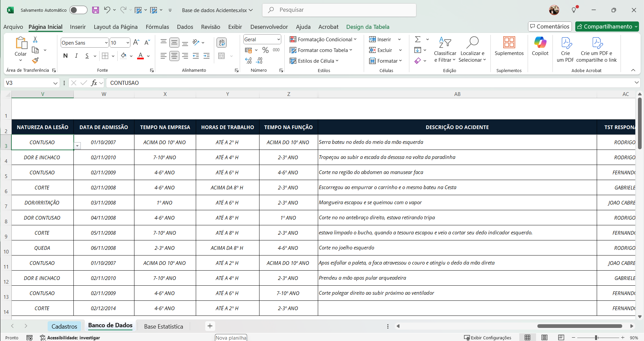This screenshot has width=644, height=341.
Task: Switch to the Base Estatistica sheet tab
Action: (164, 326)
